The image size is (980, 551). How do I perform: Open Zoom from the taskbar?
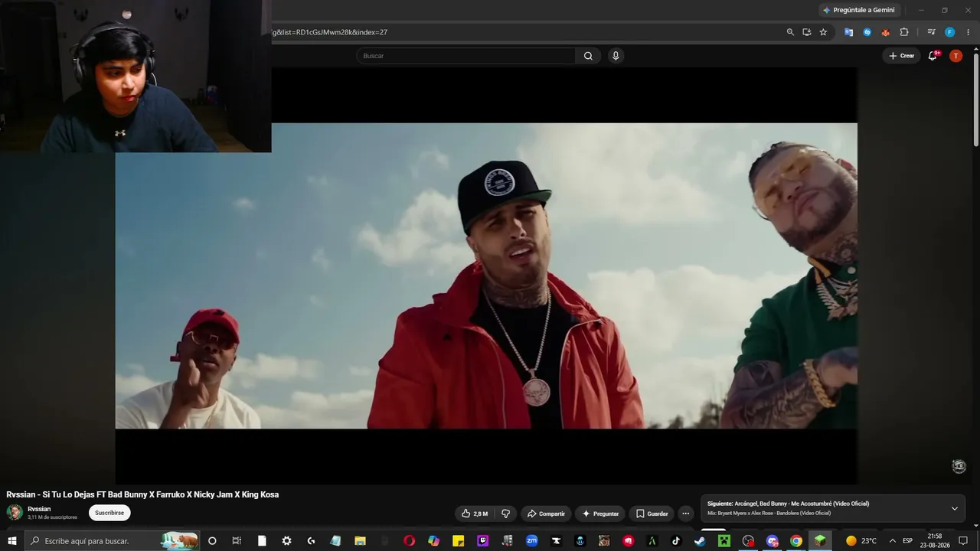coord(531,540)
